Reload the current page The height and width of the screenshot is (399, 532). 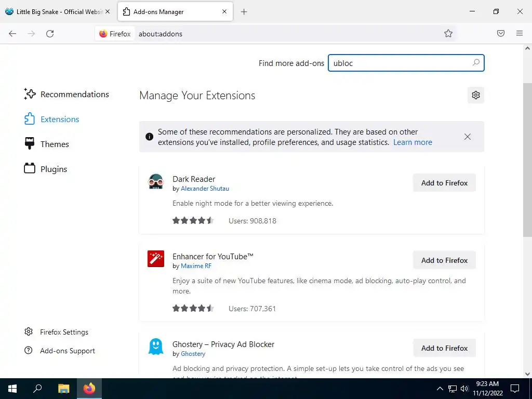point(50,34)
